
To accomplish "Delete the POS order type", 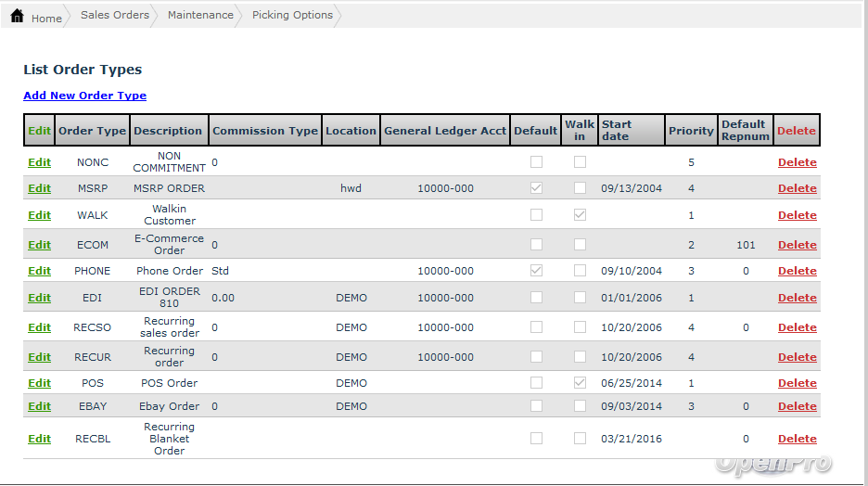I will tap(797, 383).
